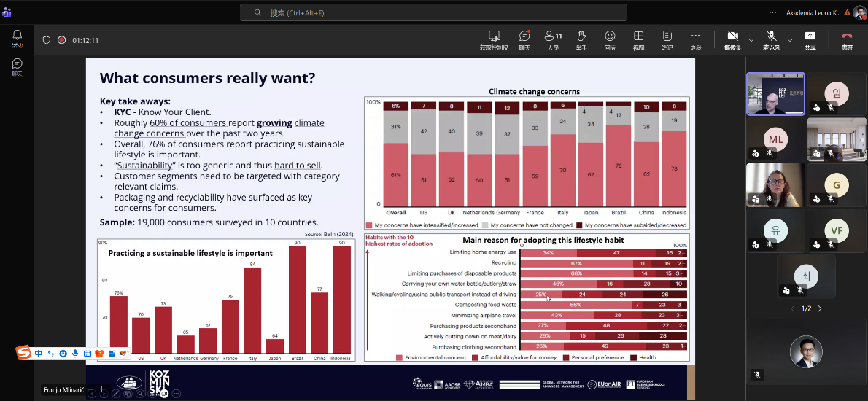Toggle the camera on

733,40
